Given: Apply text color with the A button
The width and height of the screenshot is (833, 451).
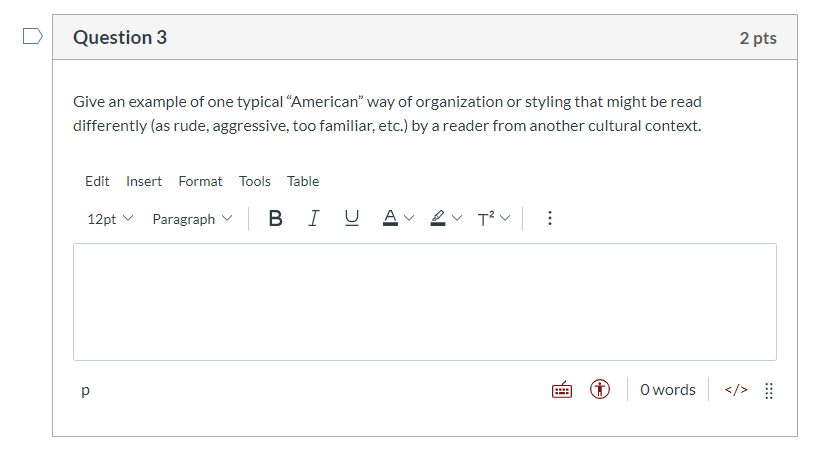Looking at the screenshot, I should tap(390, 218).
